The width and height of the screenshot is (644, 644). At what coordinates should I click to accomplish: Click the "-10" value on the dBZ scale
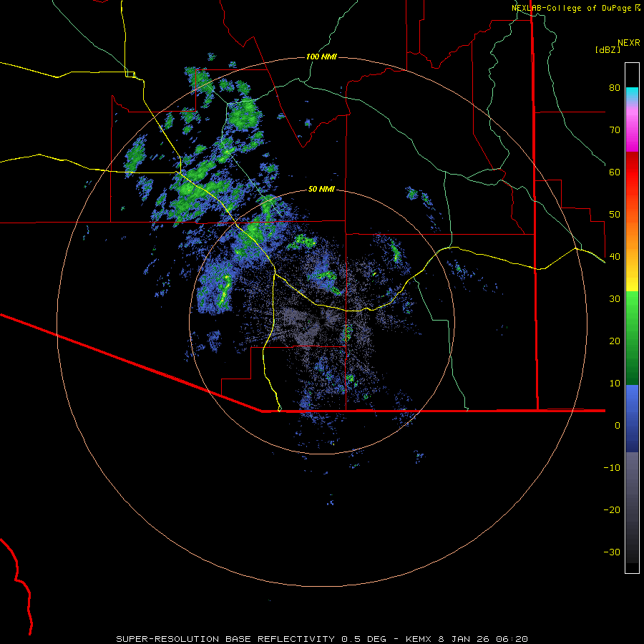pyautogui.click(x=612, y=467)
